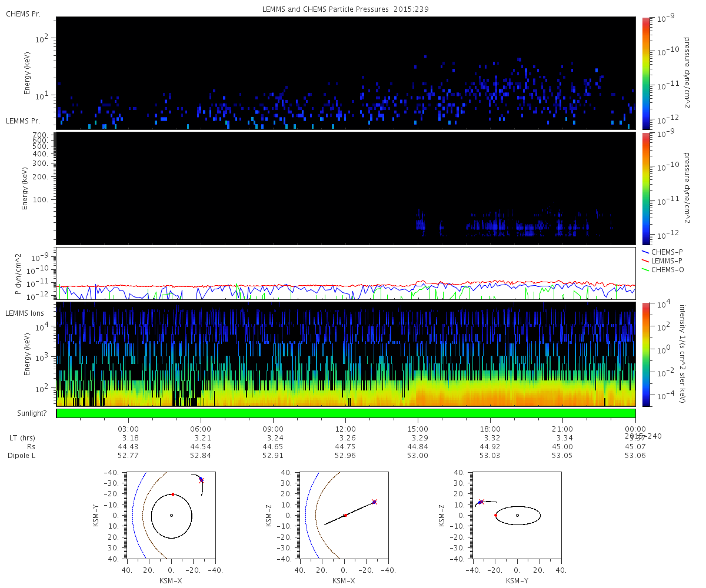Select the 12:00 time axis label
706x588 pixels.
point(345,429)
